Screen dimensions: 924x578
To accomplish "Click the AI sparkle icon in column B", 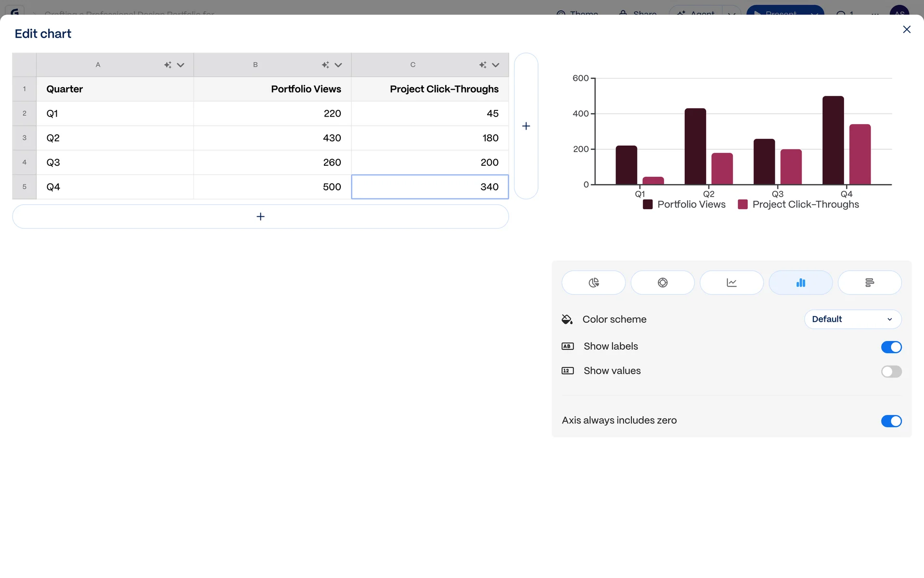I will pyautogui.click(x=325, y=65).
